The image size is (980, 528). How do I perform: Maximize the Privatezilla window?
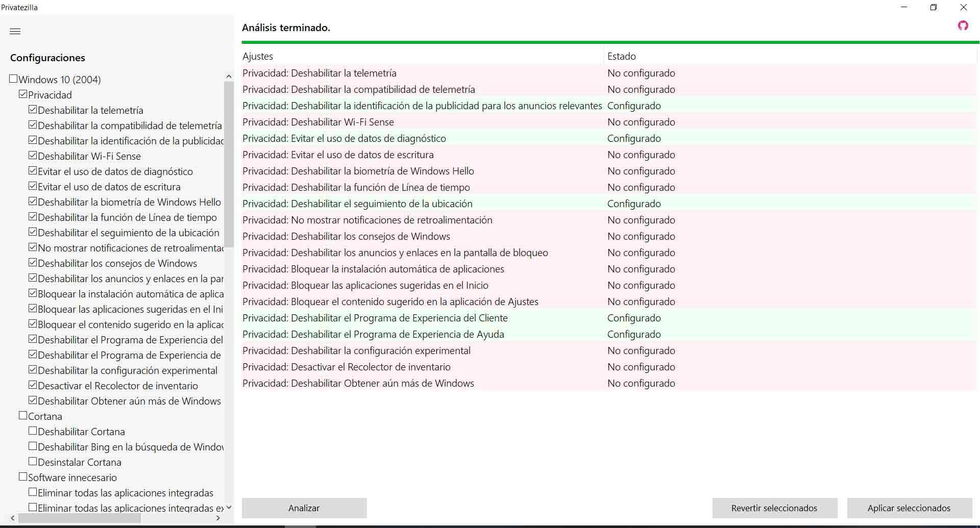pos(934,7)
